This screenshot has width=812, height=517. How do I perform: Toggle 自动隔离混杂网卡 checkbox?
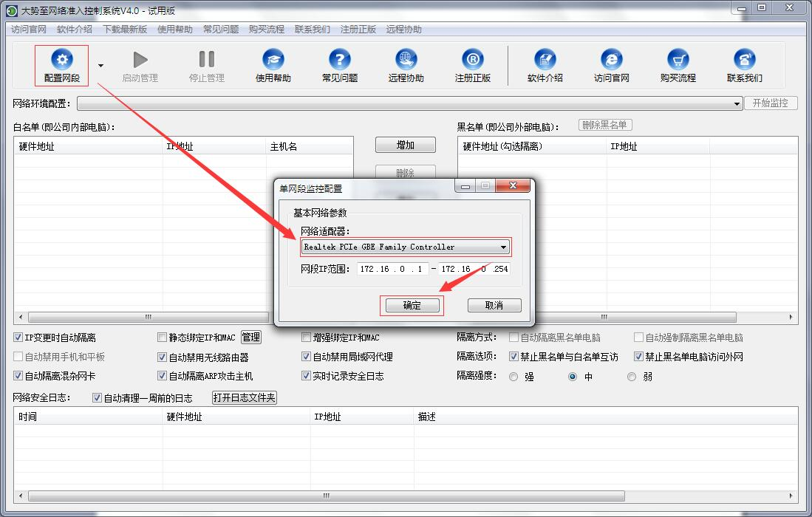(18, 376)
